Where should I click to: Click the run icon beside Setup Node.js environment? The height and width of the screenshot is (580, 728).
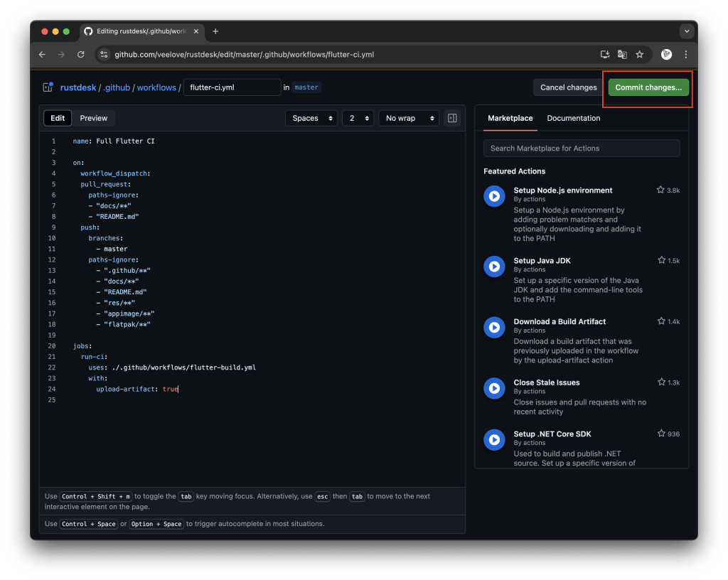[494, 196]
